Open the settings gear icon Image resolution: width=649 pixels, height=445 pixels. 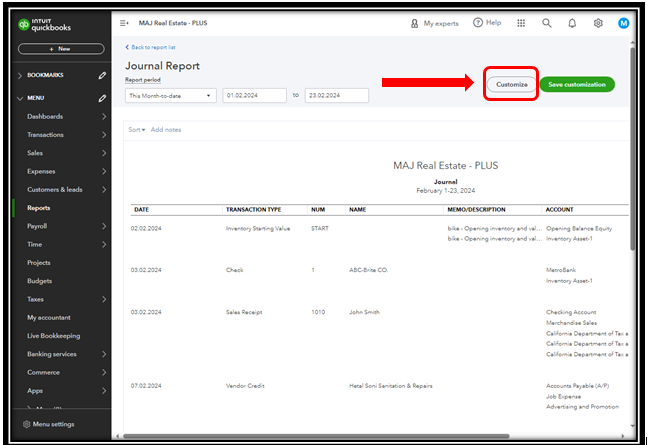tap(598, 23)
